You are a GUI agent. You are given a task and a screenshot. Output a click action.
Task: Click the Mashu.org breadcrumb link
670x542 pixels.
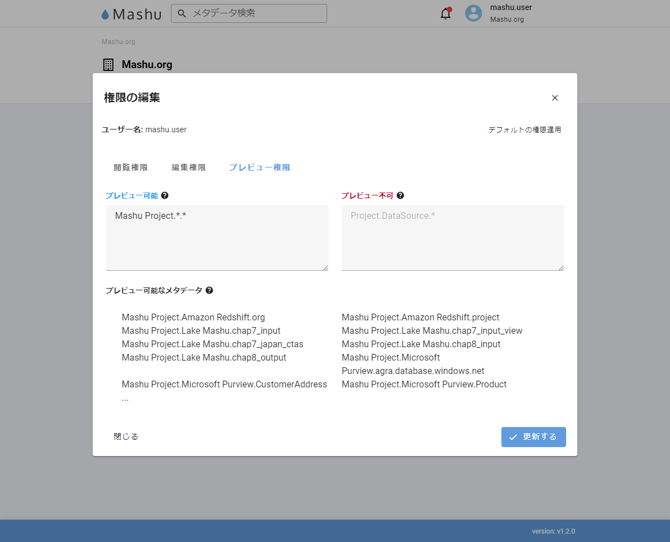tap(118, 42)
